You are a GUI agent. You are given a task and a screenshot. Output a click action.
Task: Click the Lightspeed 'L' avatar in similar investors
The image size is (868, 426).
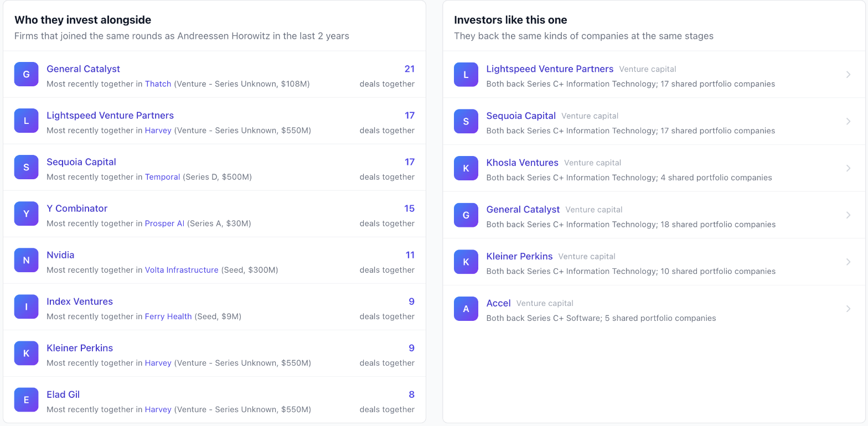(466, 74)
